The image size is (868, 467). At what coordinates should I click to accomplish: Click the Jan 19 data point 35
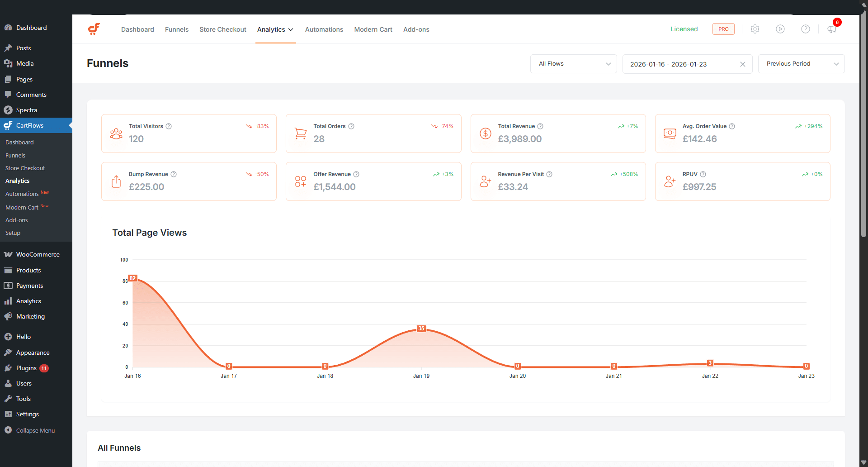tap(421, 329)
